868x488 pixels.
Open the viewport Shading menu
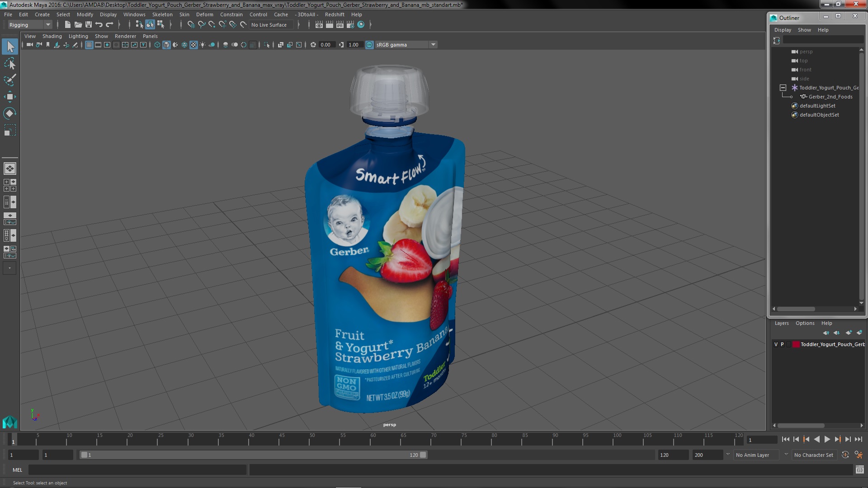click(x=52, y=36)
